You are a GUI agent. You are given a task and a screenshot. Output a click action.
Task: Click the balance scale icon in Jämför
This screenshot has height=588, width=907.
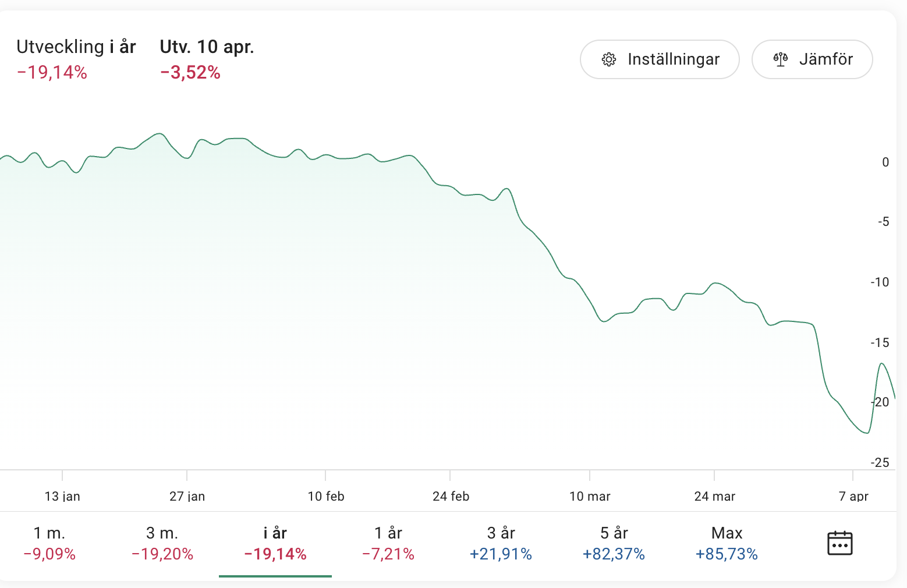click(x=780, y=59)
